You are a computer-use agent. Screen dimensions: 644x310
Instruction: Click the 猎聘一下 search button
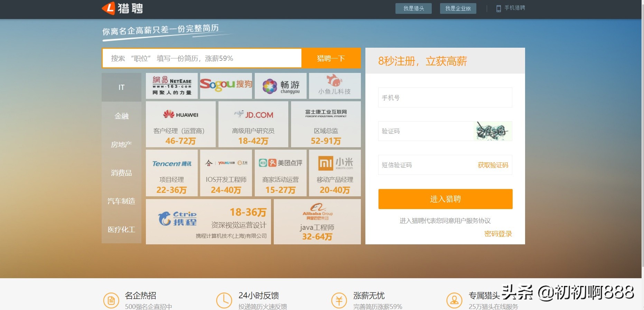click(x=331, y=58)
